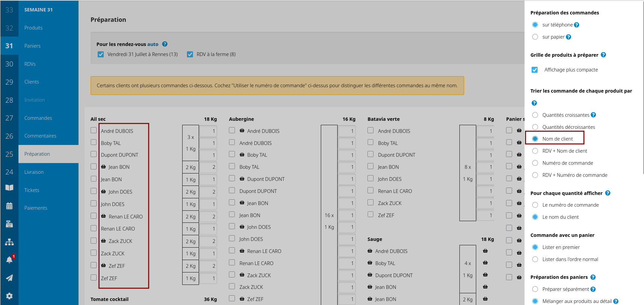Choose 'Le numéro de commande' display option
644x305 pixels.
point(535,205)
